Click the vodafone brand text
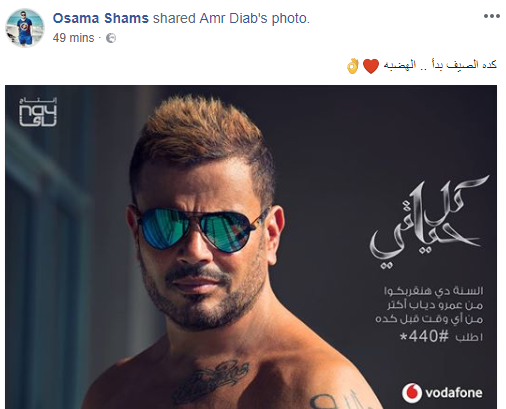This screenshot has height=409, width=506. tap(454, 393)
